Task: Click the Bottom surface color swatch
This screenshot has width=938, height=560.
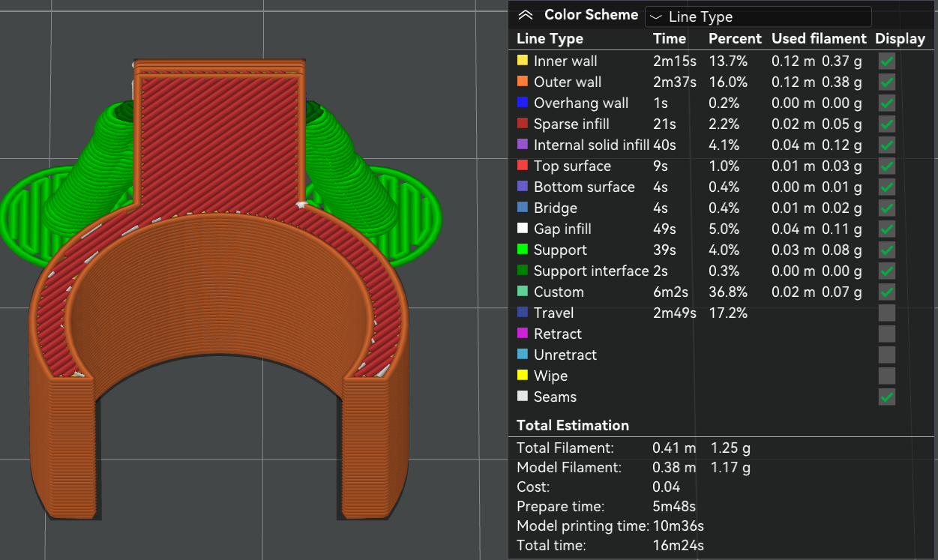Action: coord(523,187)
